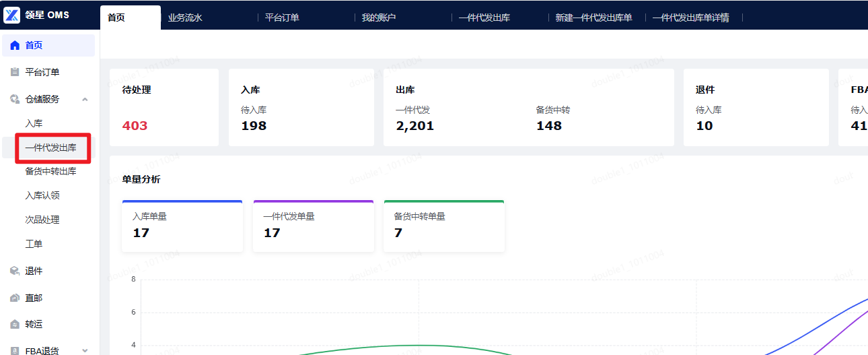Click the 直邮 sidebar icon

15,298
